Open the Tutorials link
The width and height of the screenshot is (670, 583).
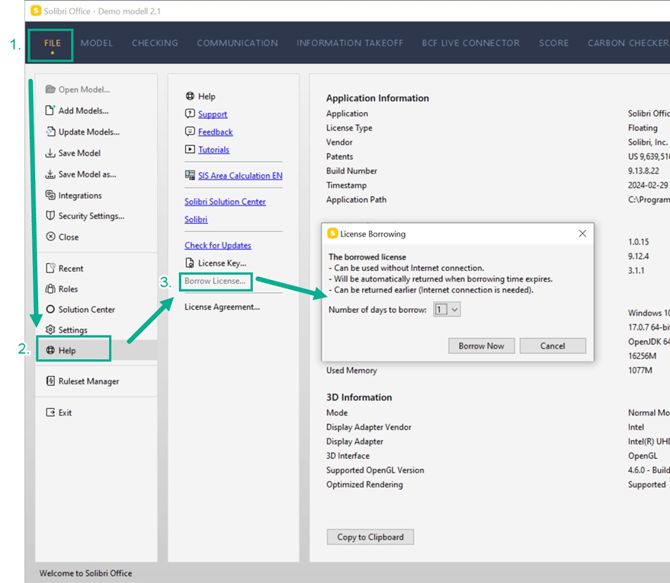point(214,150)
